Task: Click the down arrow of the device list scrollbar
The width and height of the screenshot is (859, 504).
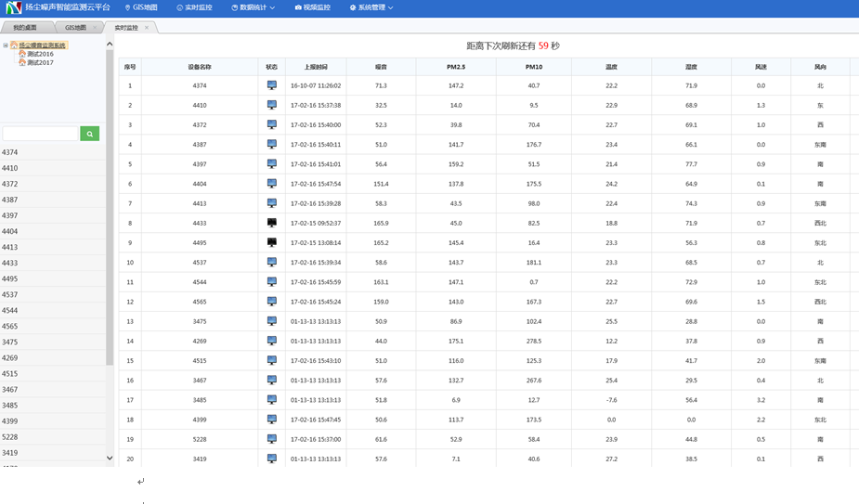Action: [110, 458]
